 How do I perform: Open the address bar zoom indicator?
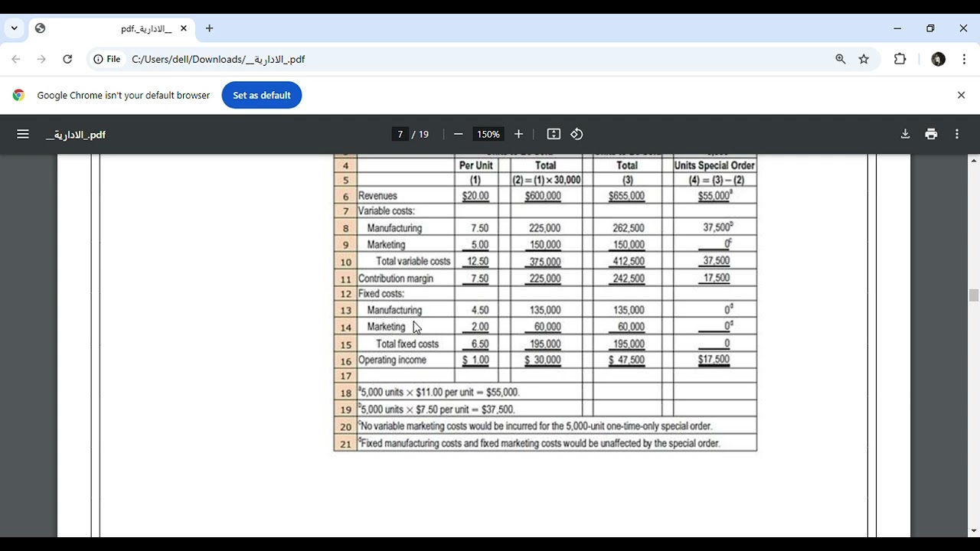coord(841,59)
